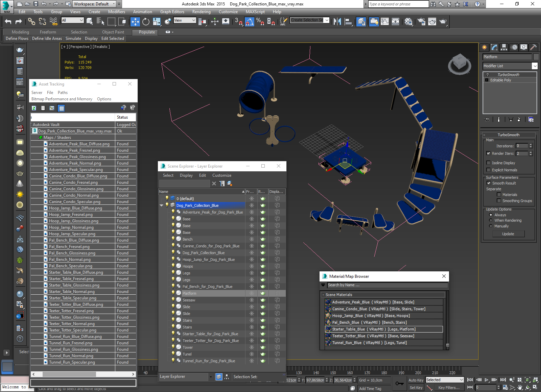Image resolution: width=541 pixels, height=392 pixels.
Task: Collapse the Scene Materials group
Action: pos(323,295)
